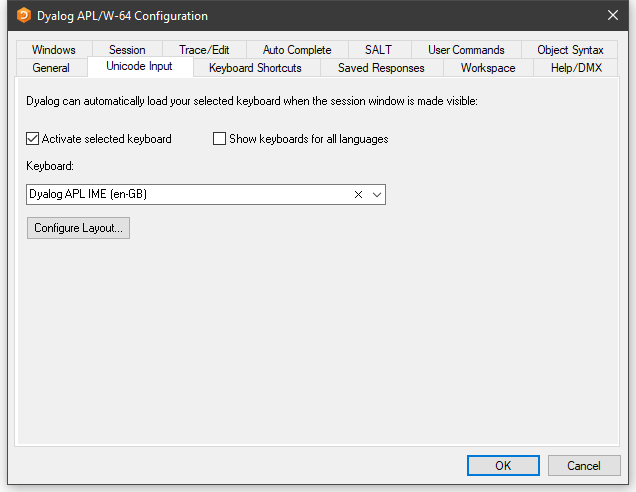Click Cancel to discard changes
This screenshot has height=492, width=636.
584,466
